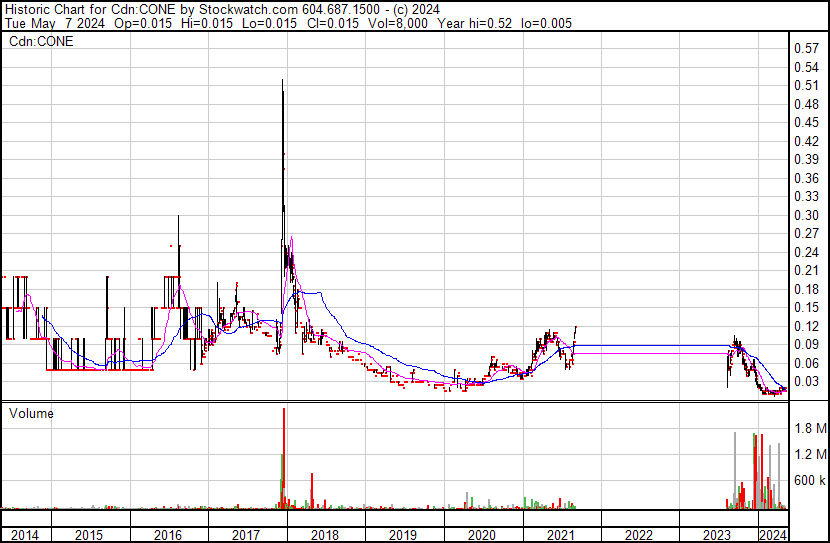The image size is (830, 543).
Task: Click the Volume panel label
Action: (x=31, y=413)
